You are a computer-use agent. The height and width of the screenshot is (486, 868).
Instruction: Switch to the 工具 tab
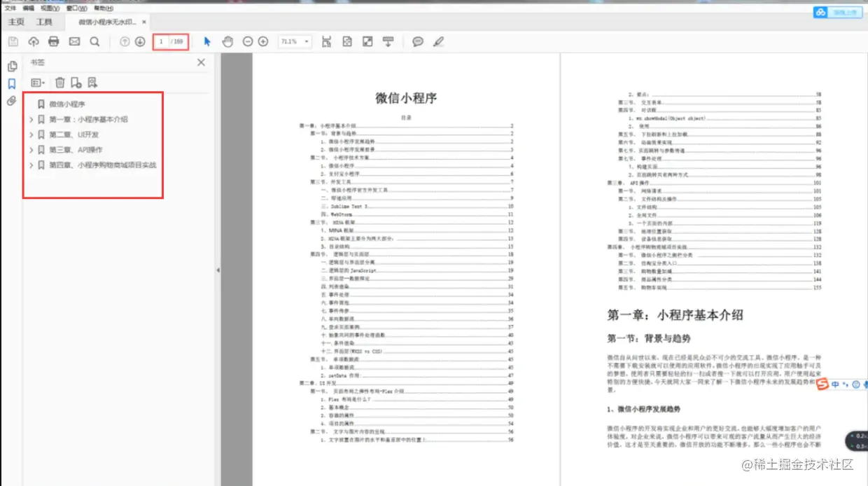45,22
